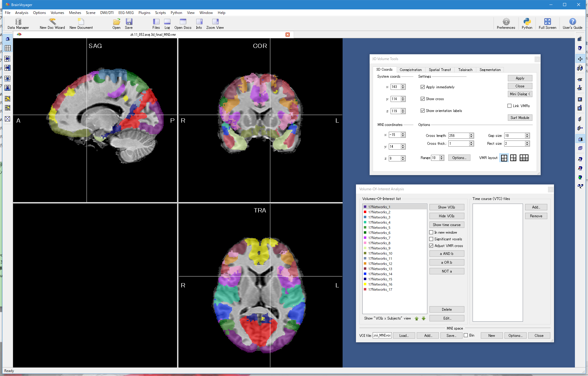Click the New Document toolbar icon
The width and height of the screenshot is (588, 376).
click(81, 23)
